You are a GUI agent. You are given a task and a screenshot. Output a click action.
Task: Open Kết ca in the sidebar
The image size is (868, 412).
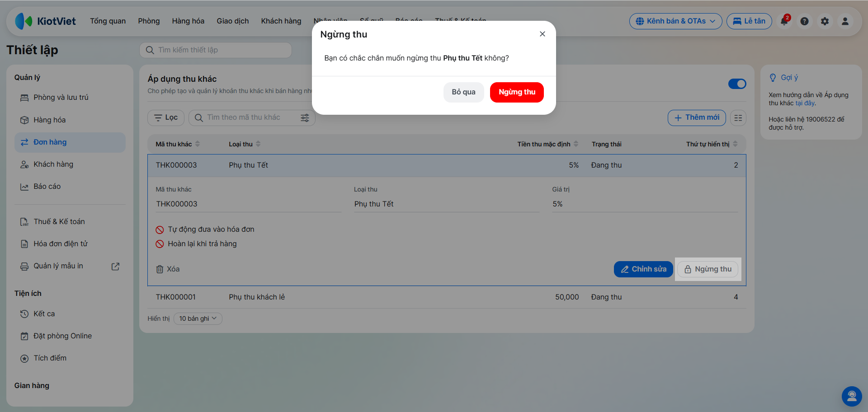coord(70,314)
